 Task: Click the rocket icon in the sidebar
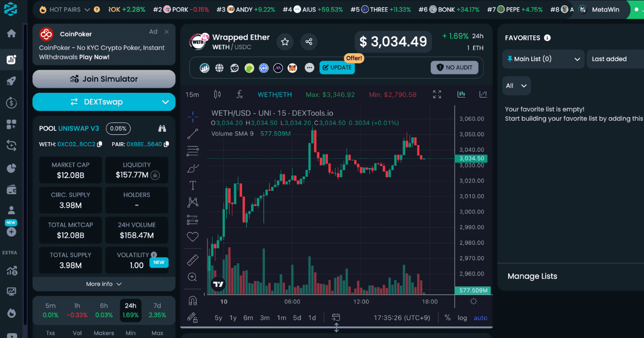point(11,82)
